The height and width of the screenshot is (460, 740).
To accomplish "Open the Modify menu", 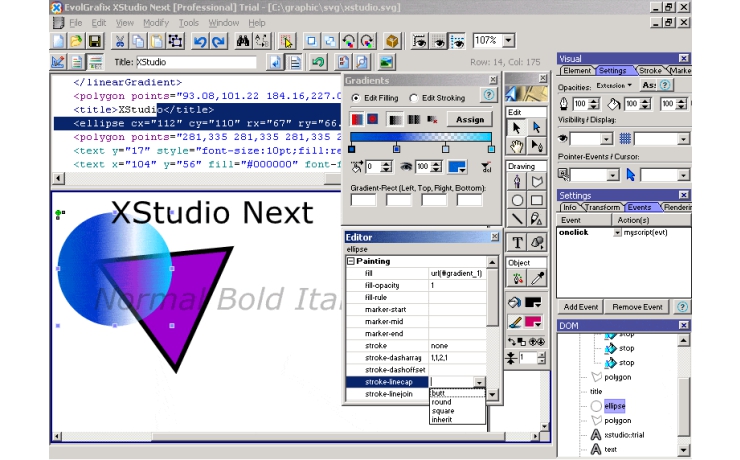I will pyautogui.click(x=156, y=23).
